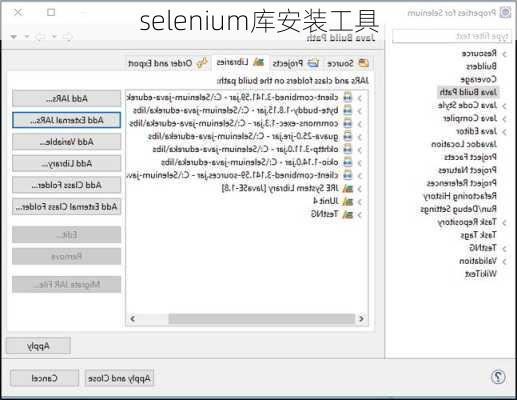
Task: Click the left-pointing history navigation arrow
Action: 41,36
